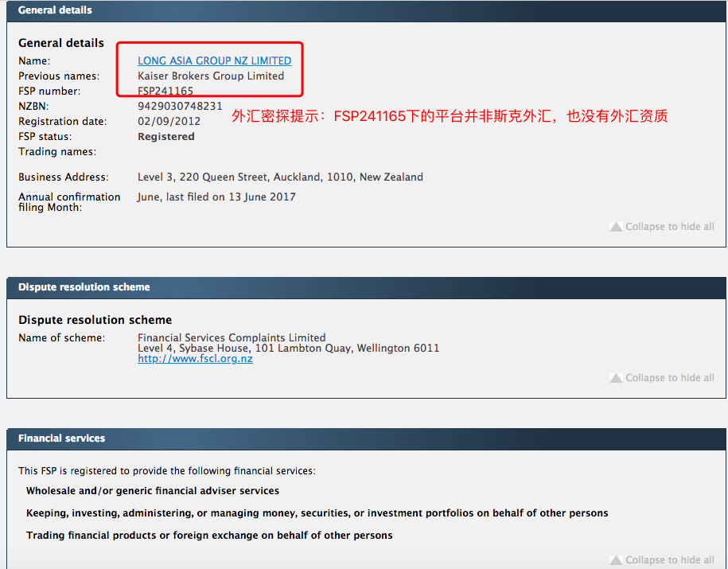Click the 'Registration date:' field label

63,122
